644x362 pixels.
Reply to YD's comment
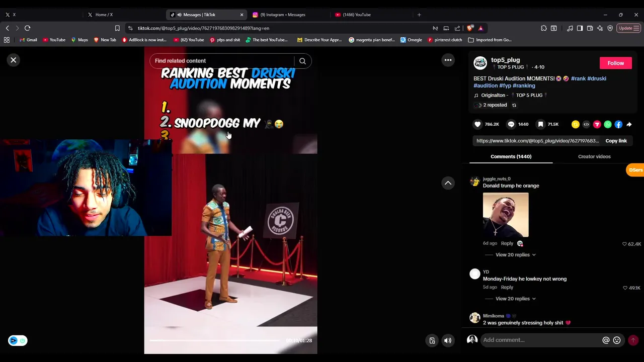pos(507,288)
